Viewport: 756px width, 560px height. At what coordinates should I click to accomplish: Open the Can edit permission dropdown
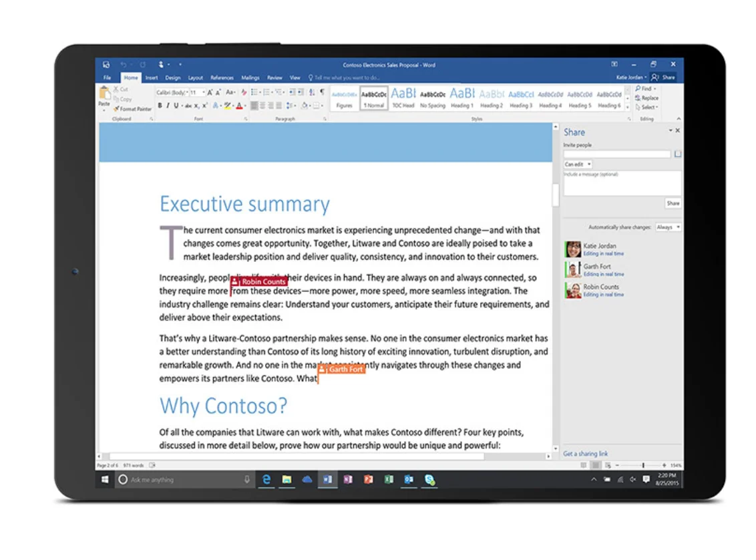pyautogui.click(x=578, y=164)
